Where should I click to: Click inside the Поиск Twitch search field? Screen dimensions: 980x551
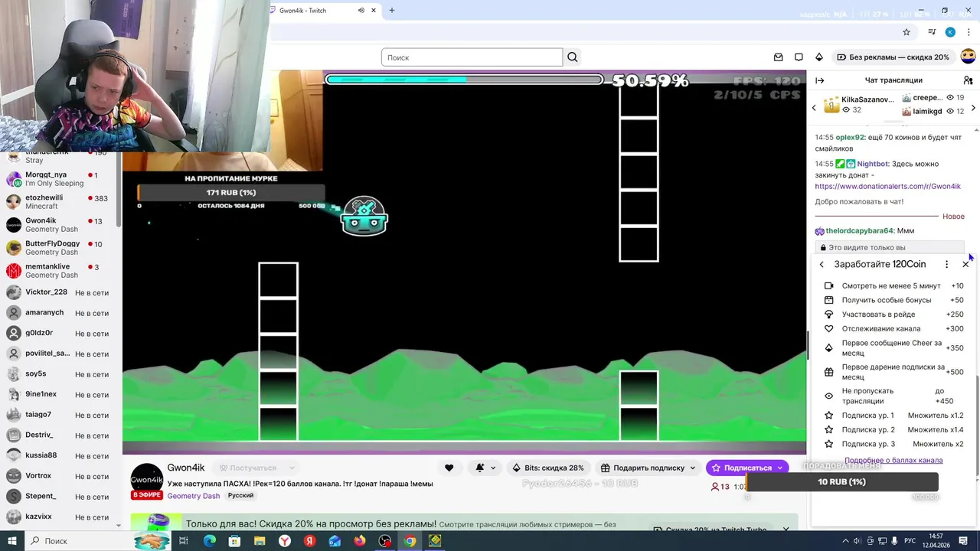click(472, 57)
